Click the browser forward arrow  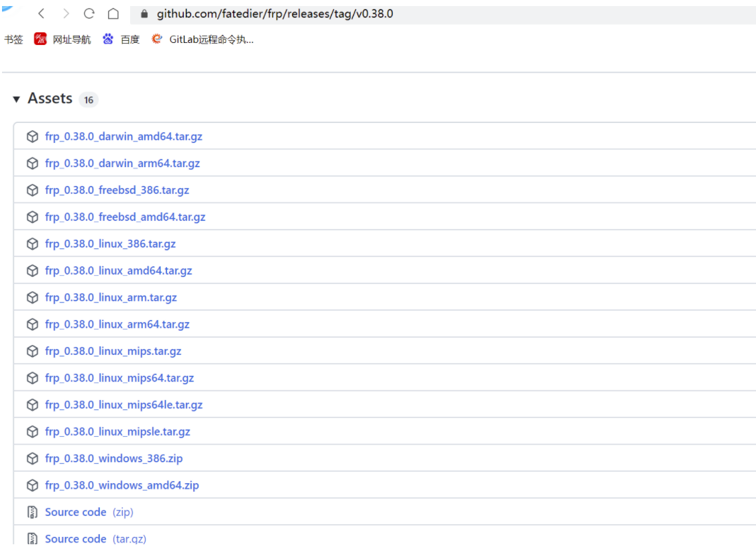pos(66,13)
